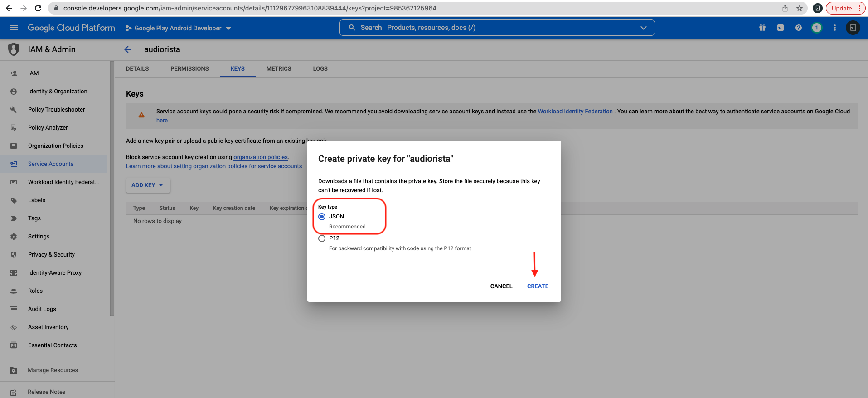Click the Identity & Organization icon
This screenshot has height=398, width=868.
tap(14, 91)
